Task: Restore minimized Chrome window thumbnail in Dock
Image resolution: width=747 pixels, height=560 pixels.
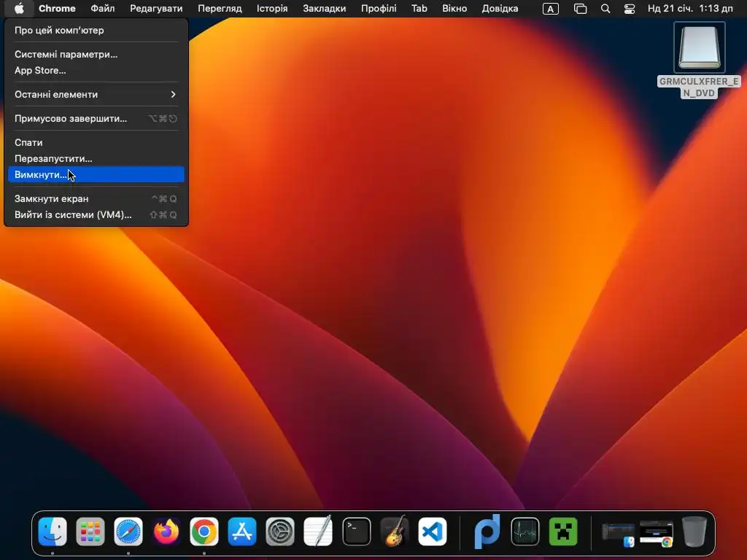Action: coord(657,533)
